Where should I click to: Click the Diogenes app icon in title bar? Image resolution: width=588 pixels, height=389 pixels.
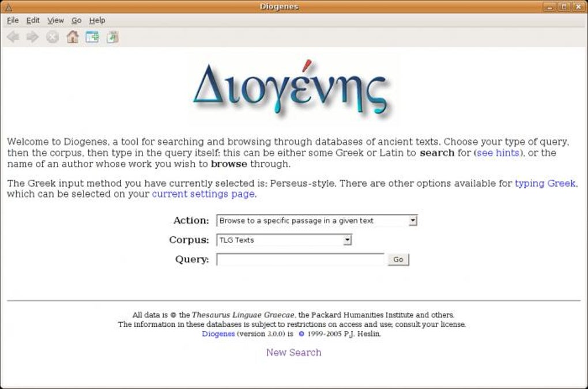tap(8, 7)
